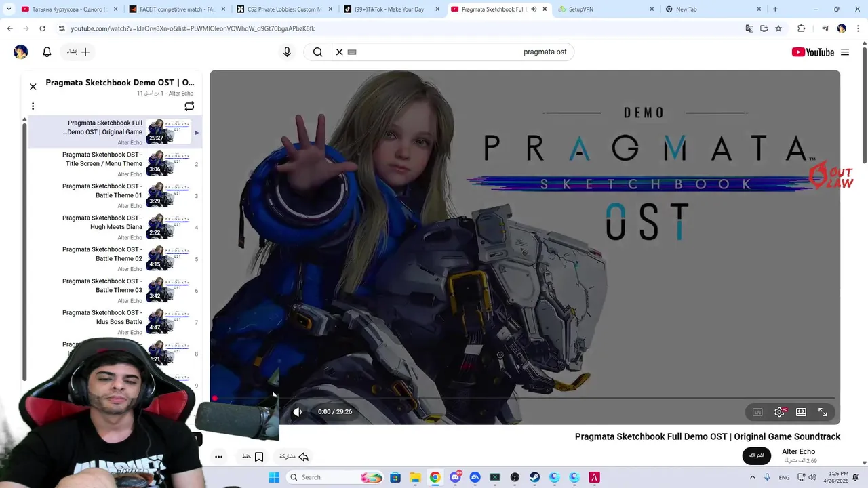Open playlist more options menu
This screenshot has width=868, height=488.
(x=33, y=106)
